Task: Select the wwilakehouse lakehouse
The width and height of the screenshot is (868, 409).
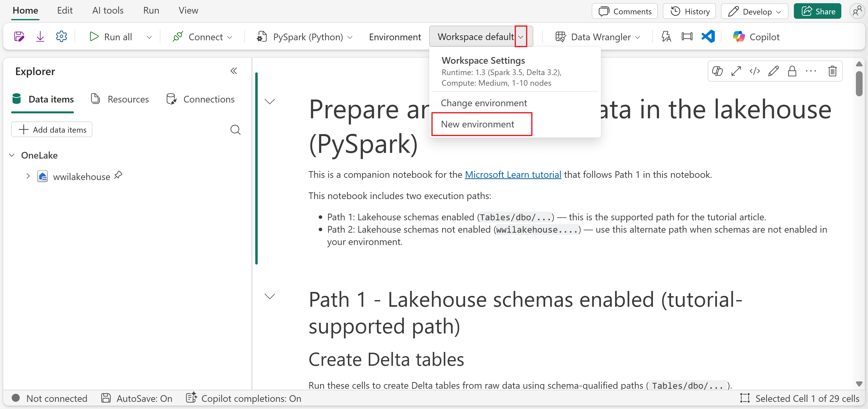Action: pos(81,177)
